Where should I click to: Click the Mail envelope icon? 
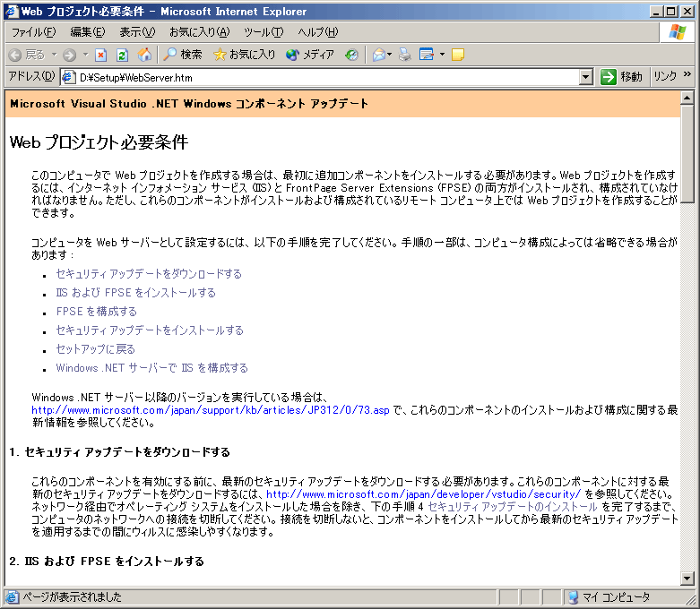pos(379,55)
